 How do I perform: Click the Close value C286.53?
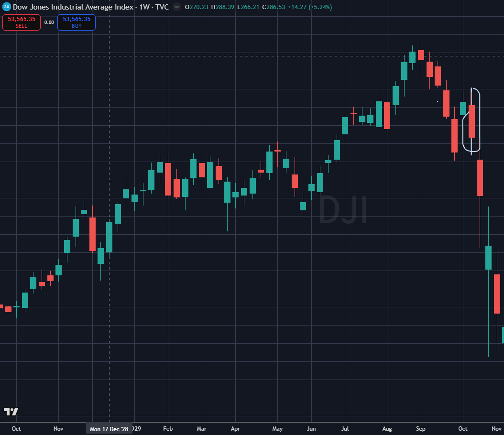click(274, 7)
